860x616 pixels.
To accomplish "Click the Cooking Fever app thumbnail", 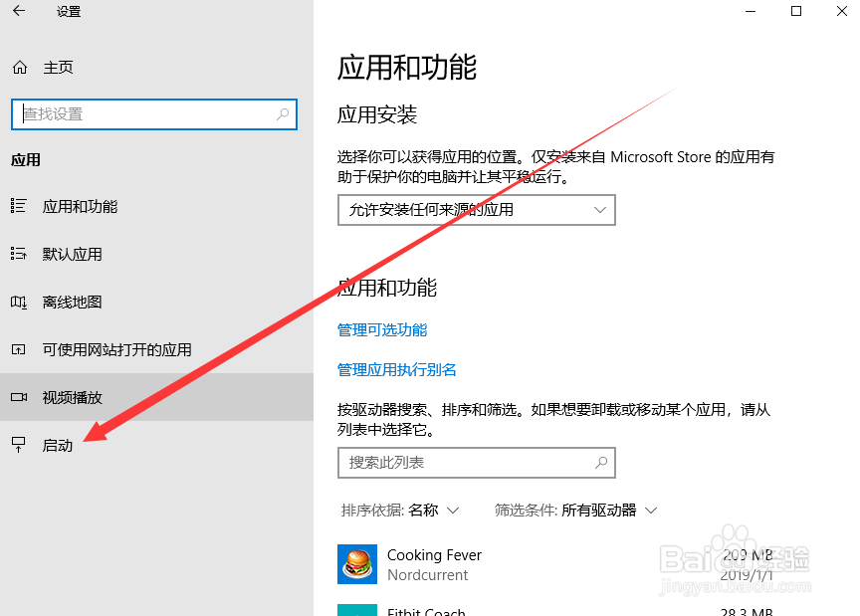I will click(357, 564).
